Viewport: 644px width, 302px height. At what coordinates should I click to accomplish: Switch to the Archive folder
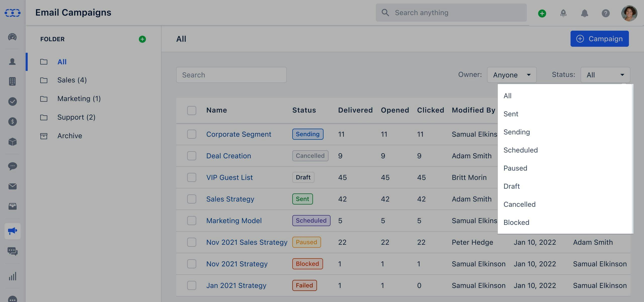tap(70, 136)
